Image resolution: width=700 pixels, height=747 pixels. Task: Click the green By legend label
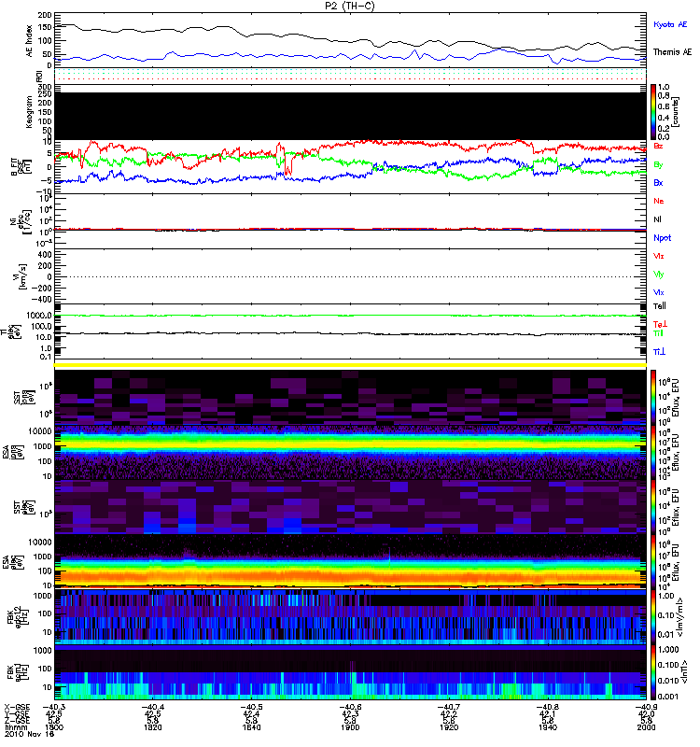pyautogui.click(x=658, y=165)
